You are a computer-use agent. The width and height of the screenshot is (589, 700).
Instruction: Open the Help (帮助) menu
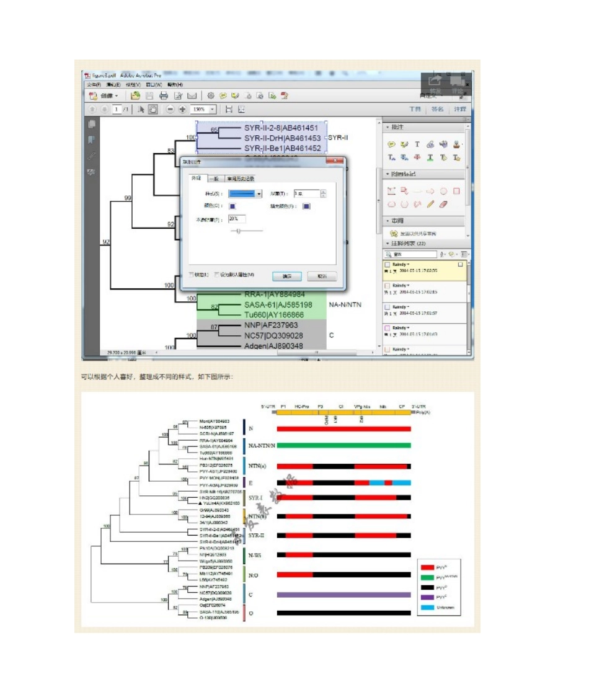coord(175,84)
